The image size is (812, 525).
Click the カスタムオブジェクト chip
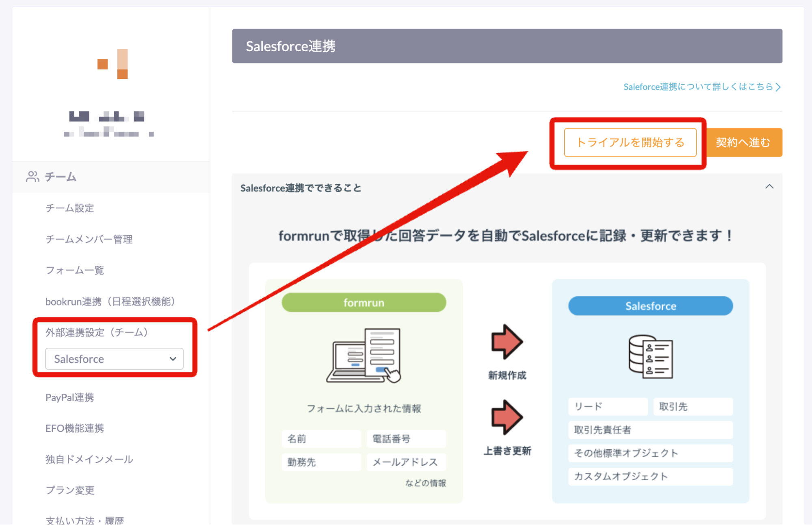click(650, 476)
